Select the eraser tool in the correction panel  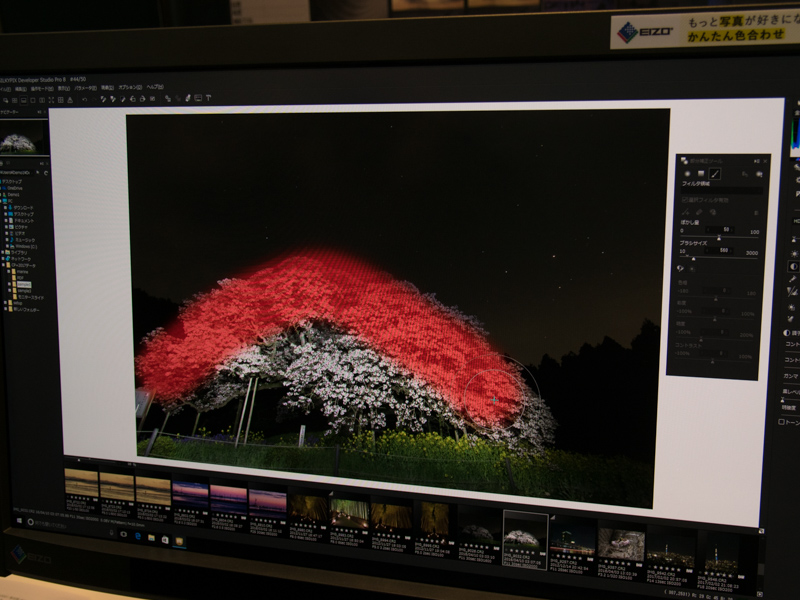(699, 211)
